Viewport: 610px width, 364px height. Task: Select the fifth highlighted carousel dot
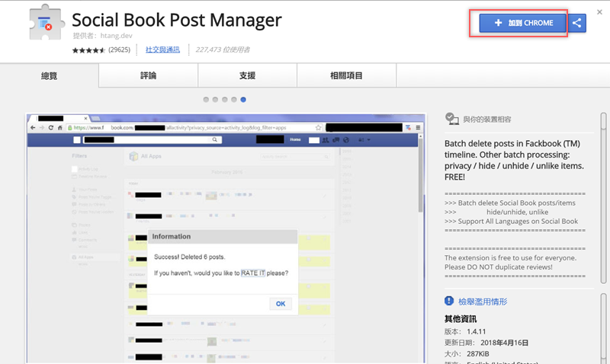click(x=243, y=100)
